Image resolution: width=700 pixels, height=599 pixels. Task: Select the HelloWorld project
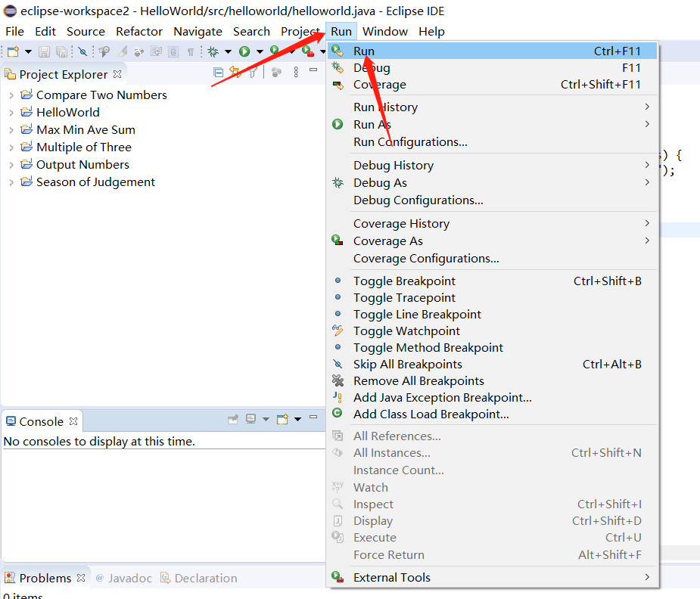[x=68, y=113]
